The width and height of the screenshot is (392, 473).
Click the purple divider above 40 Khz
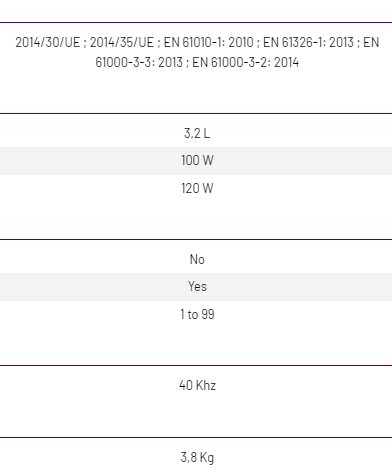196,365
